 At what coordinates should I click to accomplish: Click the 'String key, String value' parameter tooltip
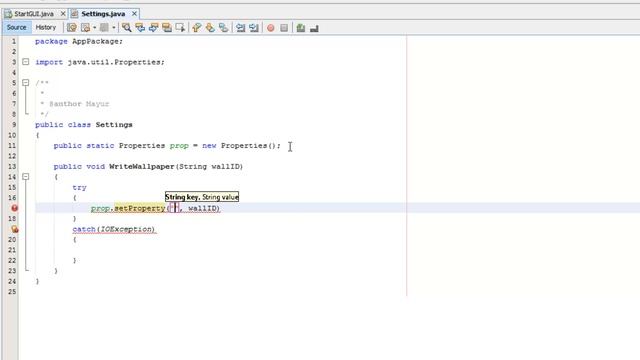click(x=202, y=197)
